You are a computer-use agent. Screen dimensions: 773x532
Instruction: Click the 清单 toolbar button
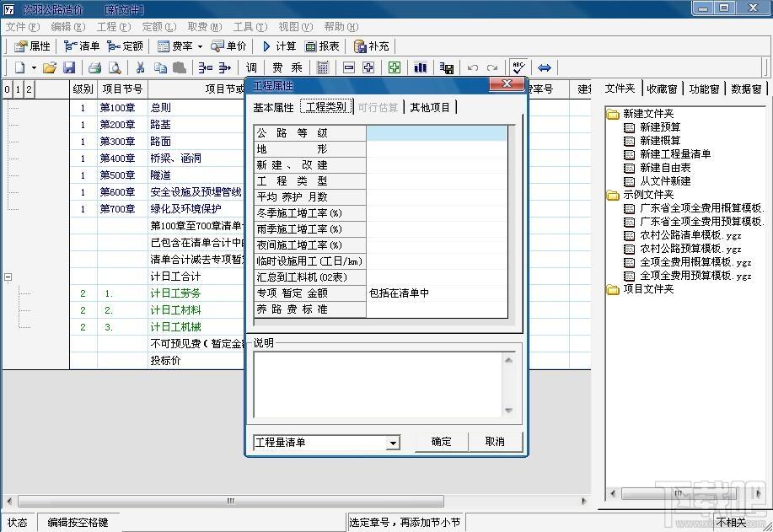pyautogui.click(x=82, y=46)
